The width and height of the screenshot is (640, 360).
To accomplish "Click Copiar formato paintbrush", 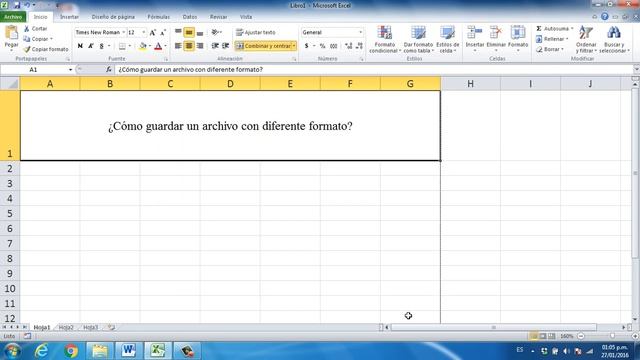I will tap(45, 49).
